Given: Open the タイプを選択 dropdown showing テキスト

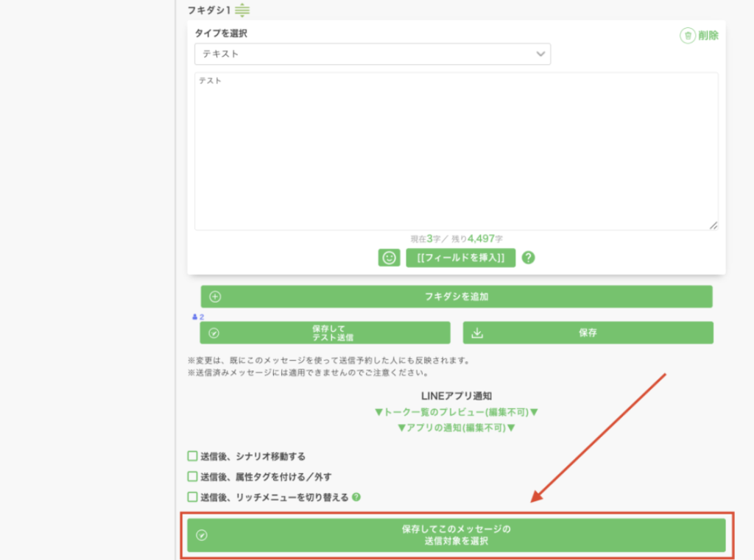Looking at the screenshot, I should [373, 54].
